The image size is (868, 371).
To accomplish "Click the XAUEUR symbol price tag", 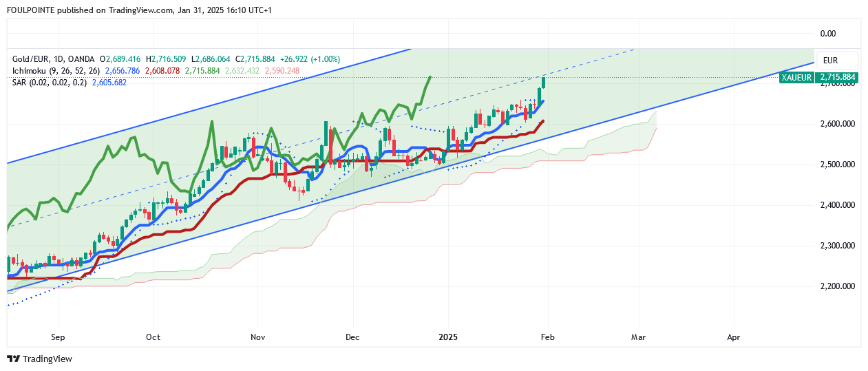I will point(797,78).
